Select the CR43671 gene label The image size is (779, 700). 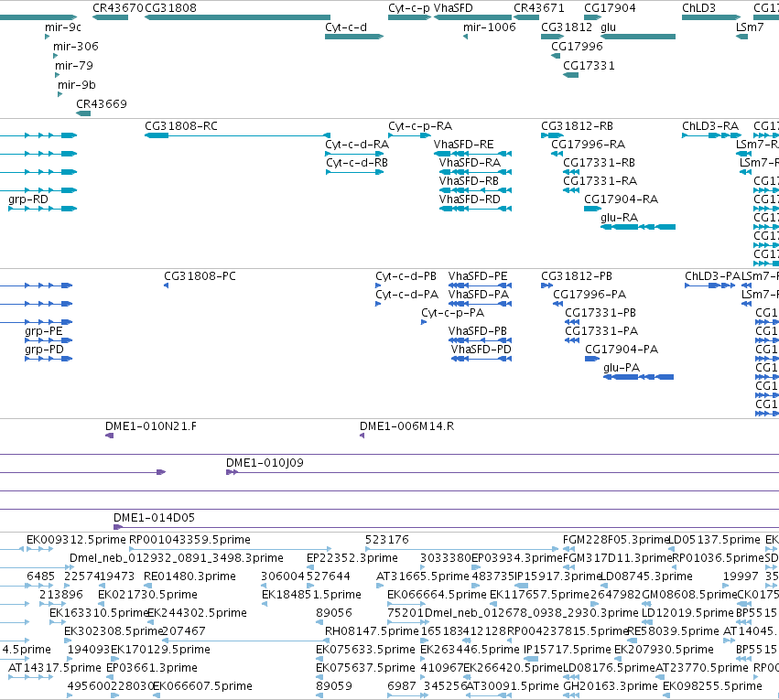(x=538, y=8)
